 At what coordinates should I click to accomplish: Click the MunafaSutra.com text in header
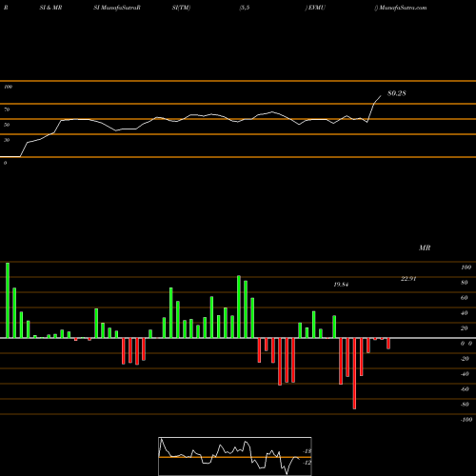point(403,8)
